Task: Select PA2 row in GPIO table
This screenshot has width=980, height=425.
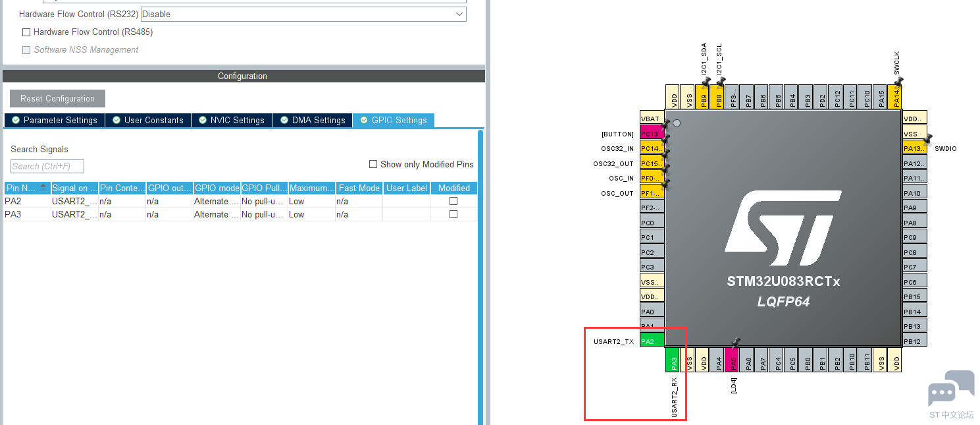Action: [241, 201]
